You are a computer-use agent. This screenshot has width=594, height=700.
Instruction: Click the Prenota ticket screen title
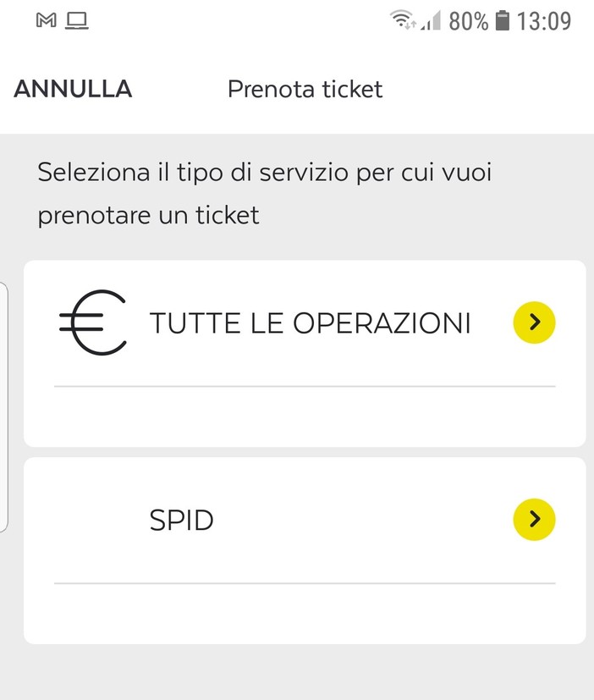305,89
